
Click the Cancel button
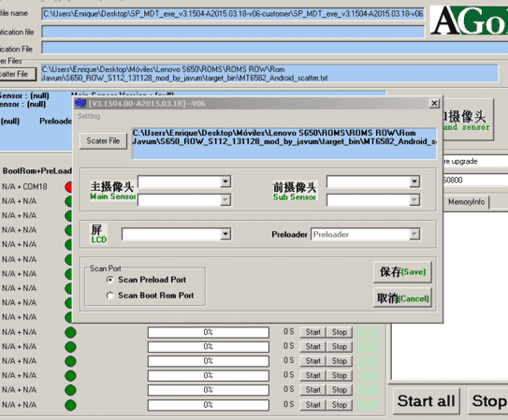click(x=402, y=297)
